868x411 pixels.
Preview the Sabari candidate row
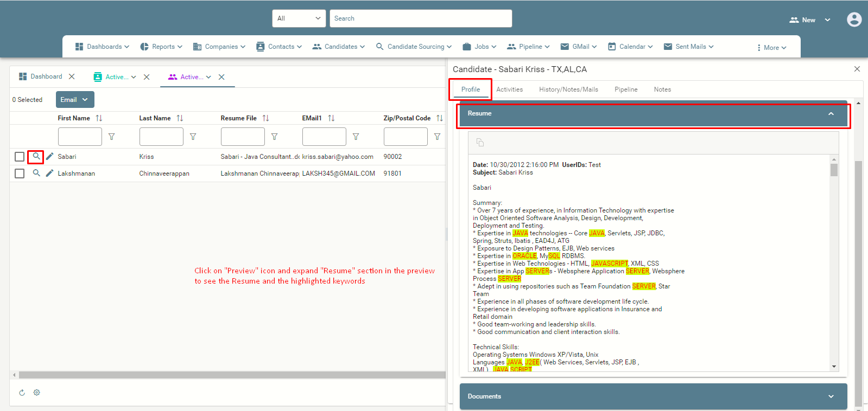[x=36, y=157]
